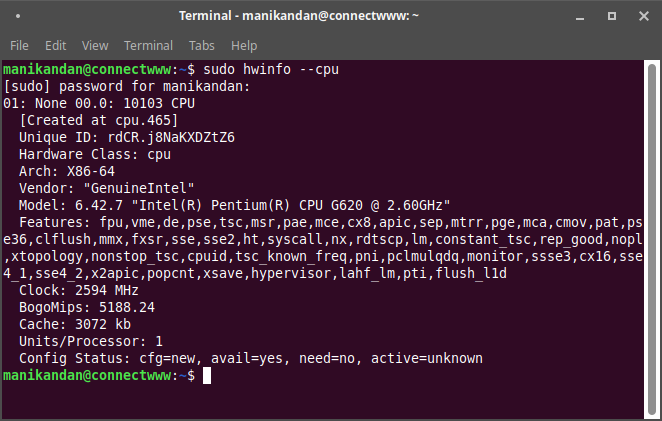Screen dimensions: 662x421
Task: Click the Model Intel Pentium G620 line
Action: pos(234,205)
